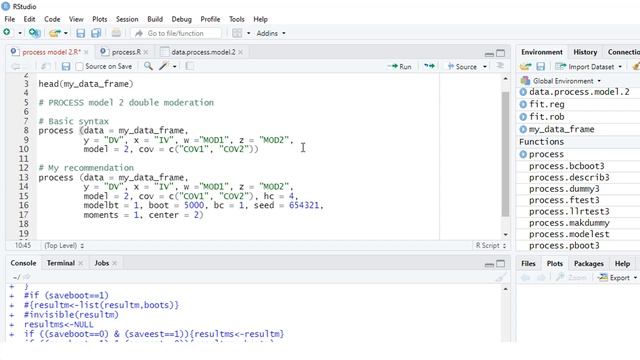Expand the fit.reg object
Image resolution: width=640 pixels, height=360 pixels.
[x=523, y=104]
